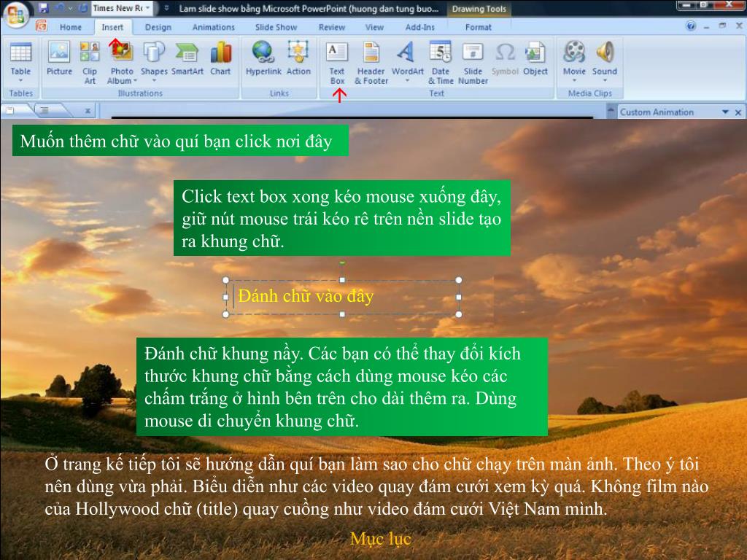Open the Drawing Tools Format tab
The width and height of the screenshot is (747, 560).
coord(479,27)
